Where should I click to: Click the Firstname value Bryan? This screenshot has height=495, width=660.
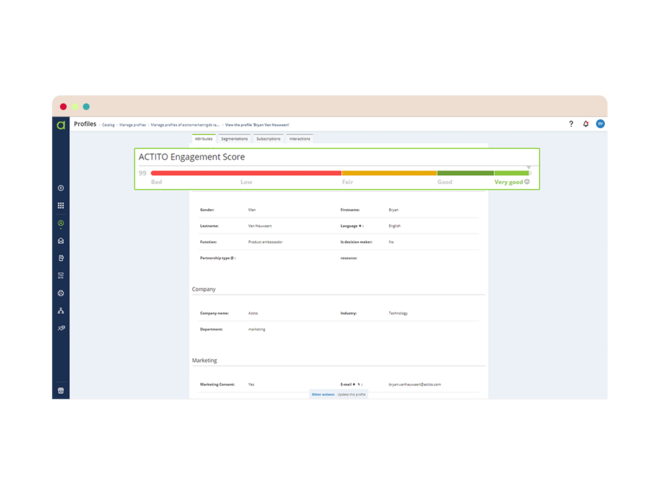(394, 210)
